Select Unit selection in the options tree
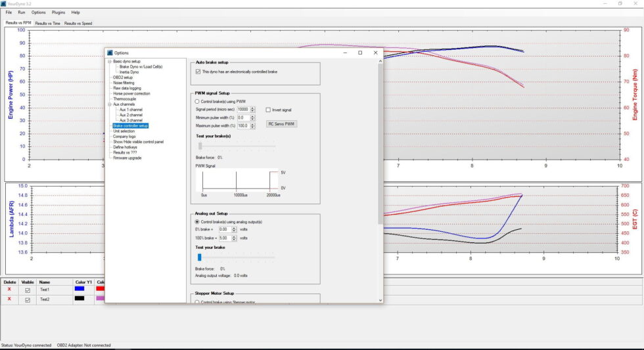Viewport: 644px width, 350px height. click(x=124, y=131)
